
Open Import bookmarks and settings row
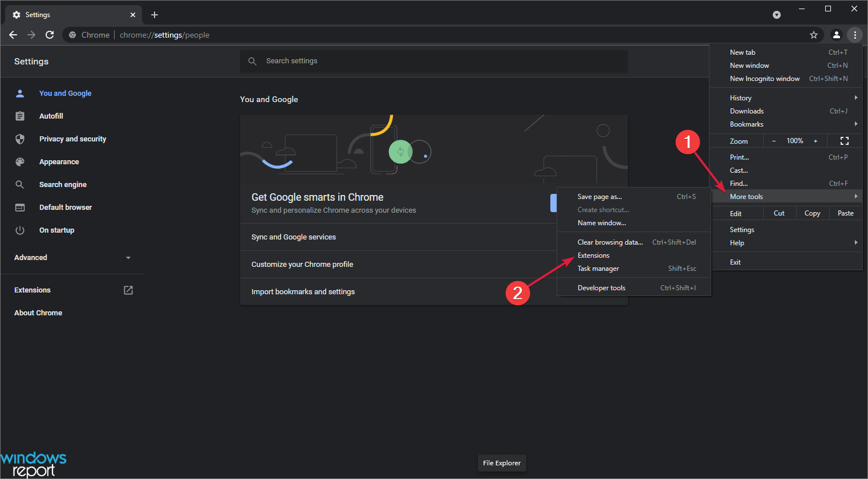pyautogui.click(x=398, y=292)
